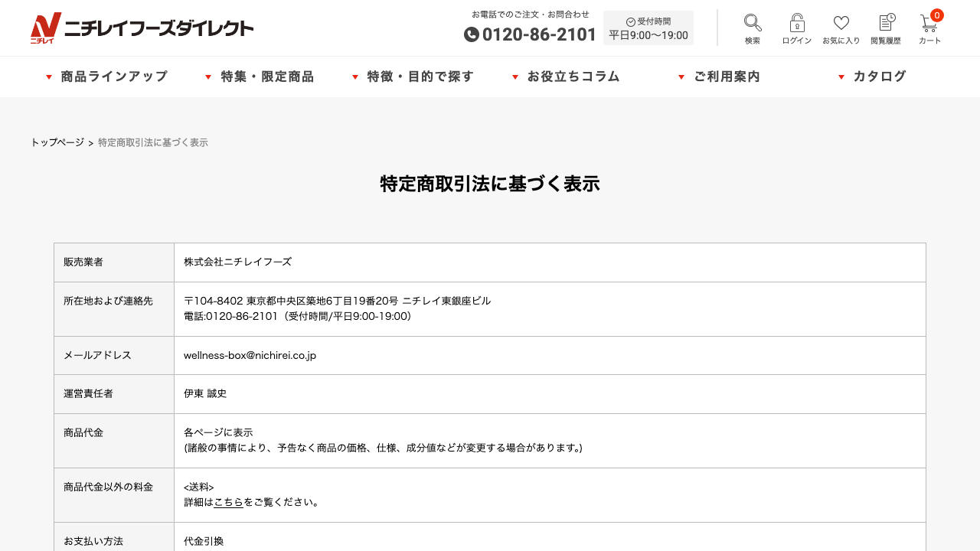
Task: Click the Nichirei Foods Direct logo
Action: [142, 28]
